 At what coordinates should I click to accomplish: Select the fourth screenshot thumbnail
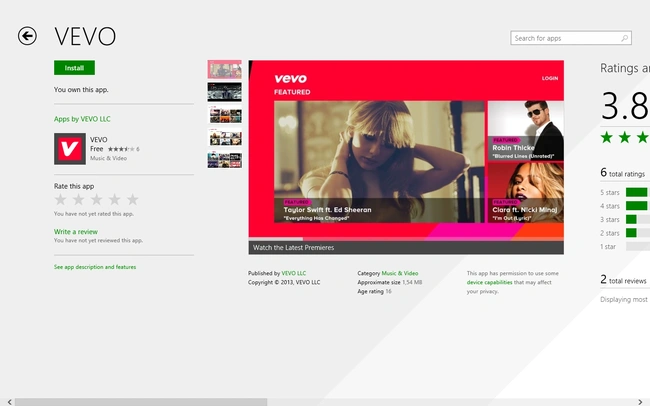click(225, 137)
